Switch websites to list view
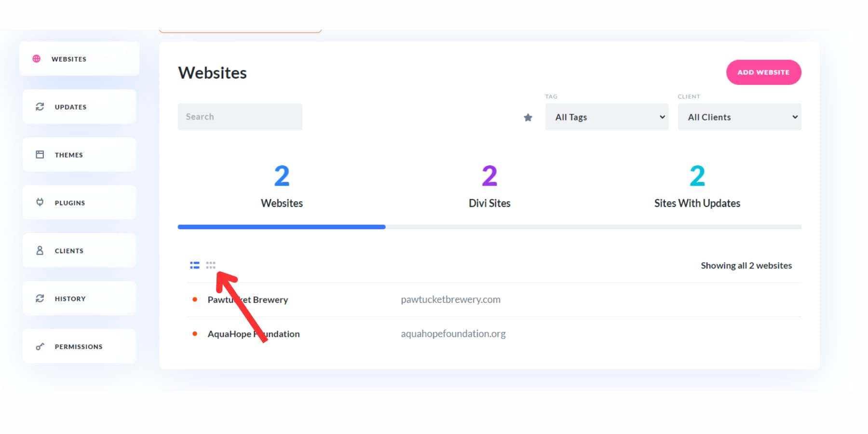This screenshot has width=868, height=434. (194, 265)
